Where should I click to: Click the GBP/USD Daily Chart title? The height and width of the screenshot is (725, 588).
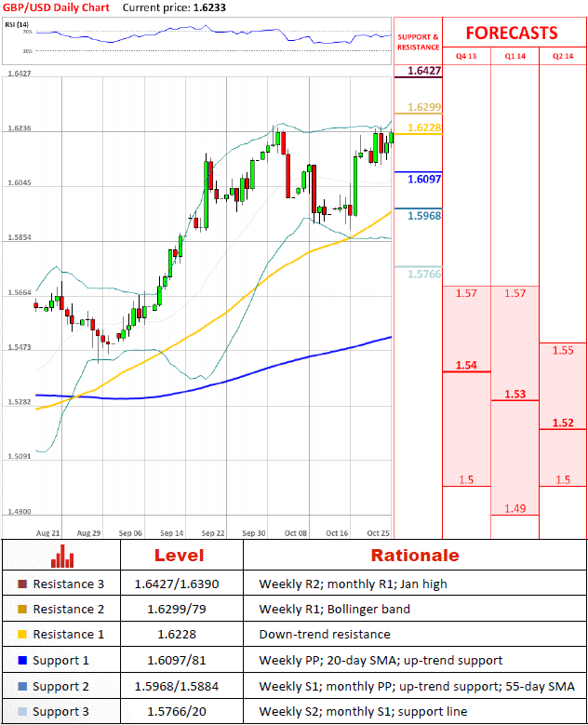(x=57, y=7)
